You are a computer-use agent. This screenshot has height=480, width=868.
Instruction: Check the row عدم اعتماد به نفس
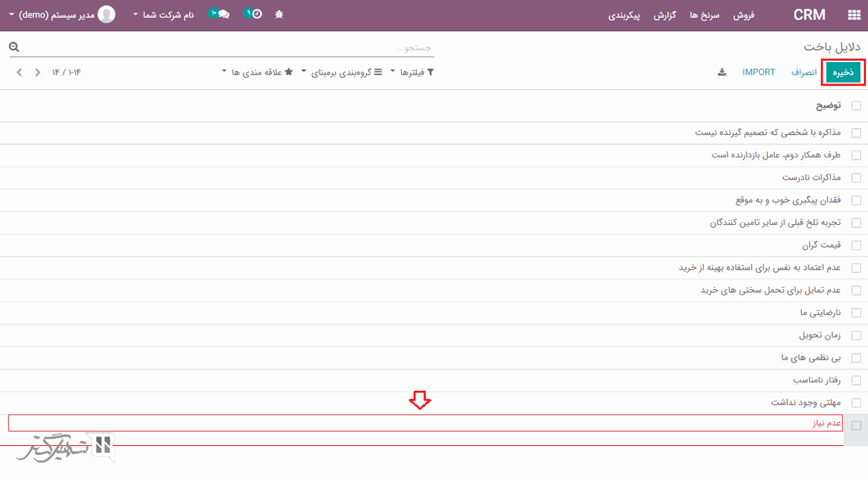(856, 268)
